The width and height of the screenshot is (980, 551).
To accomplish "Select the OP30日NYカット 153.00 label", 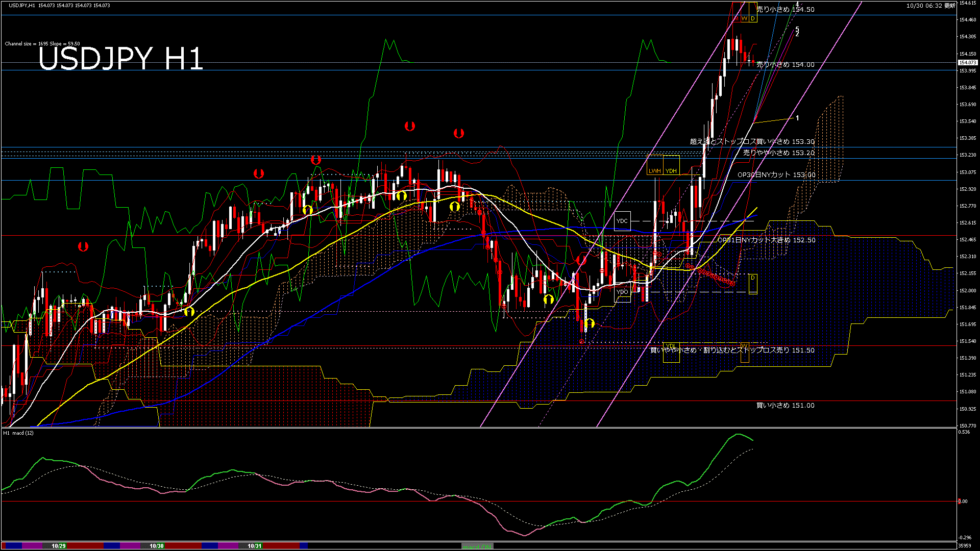I will (776, 174).
